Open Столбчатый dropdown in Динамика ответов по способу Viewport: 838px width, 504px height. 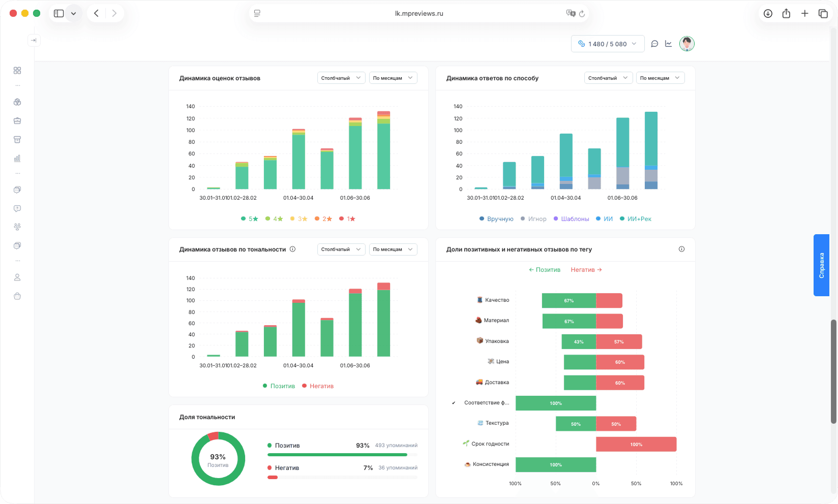[x=608, y=78]
